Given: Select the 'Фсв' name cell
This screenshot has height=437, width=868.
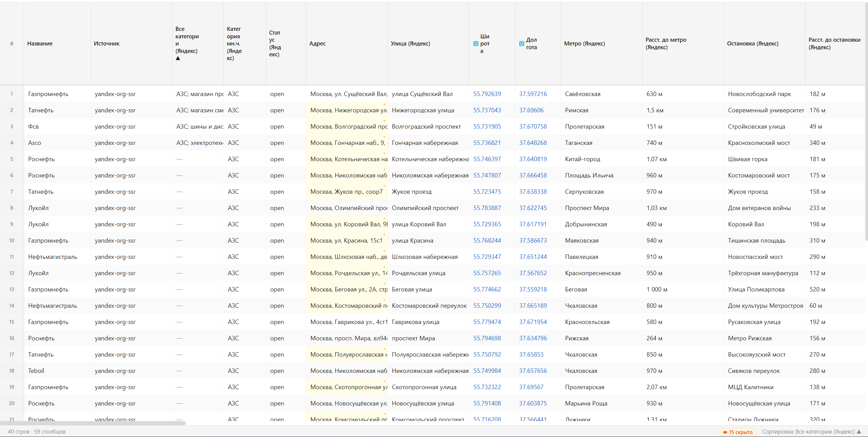Looking at the screenshot, I should [57, 127].
